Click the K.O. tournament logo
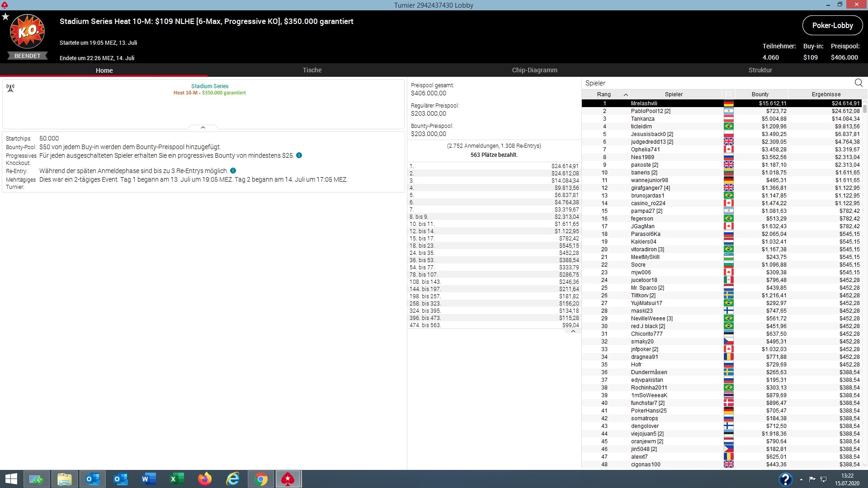This screenshot has height=488, width=868. click(28, 32)
